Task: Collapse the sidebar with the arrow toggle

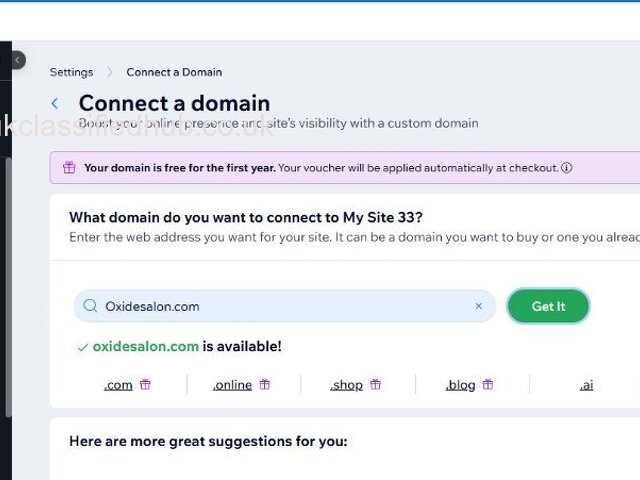Action: [x=17, y=60]
